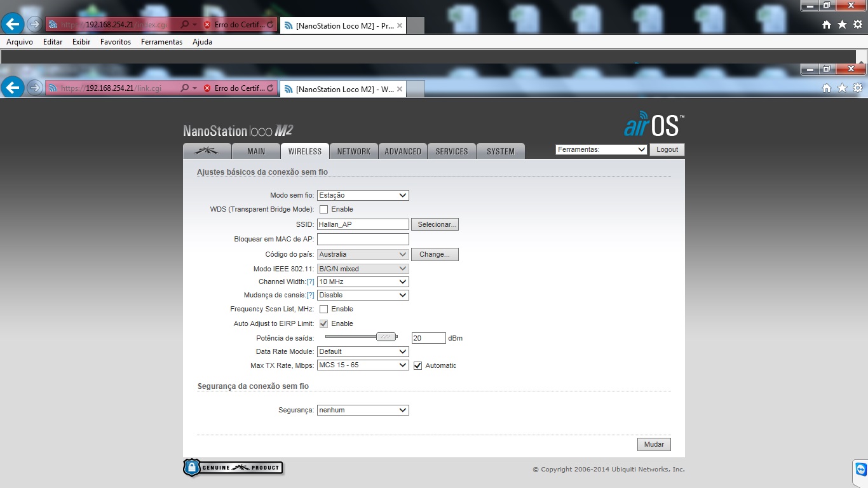Open the Channel Width dropdown
Viewport: 868px width, 488px height.
363,281
